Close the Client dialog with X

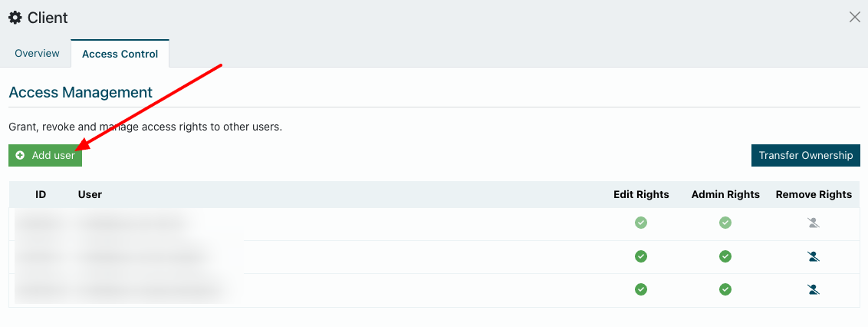[854, 17]
